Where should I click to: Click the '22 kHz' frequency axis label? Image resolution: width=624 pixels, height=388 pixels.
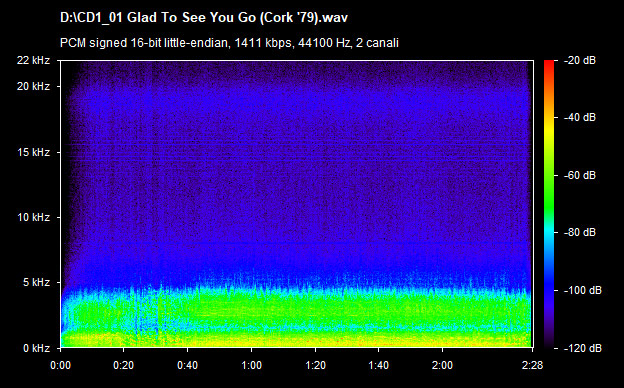(x=33, y=60)
